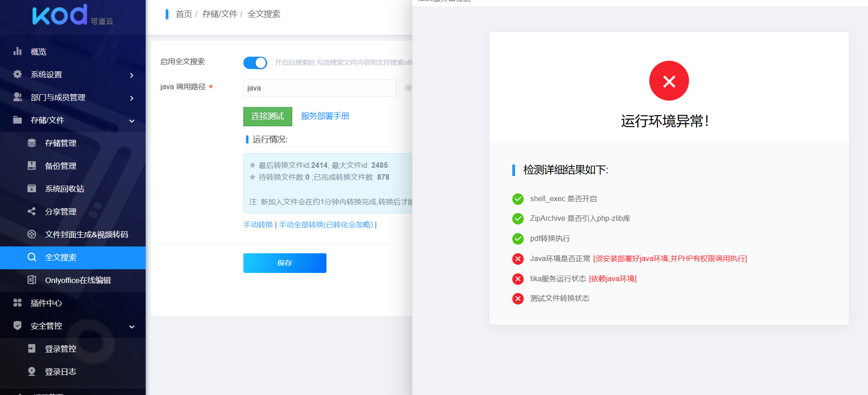Click the plugin center grid icon
This screenshot has width=868, height=395.
coord(17,303)
